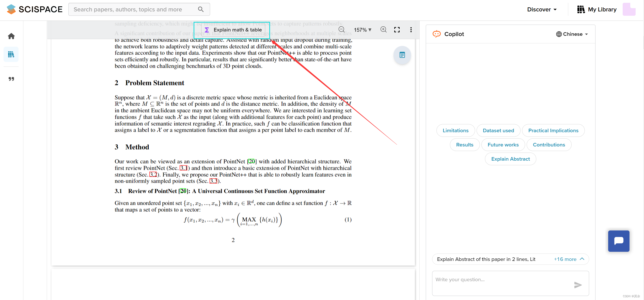This screenshot has height=300, width=644.
Task: Open the floating notes icon beside the PDF
Action: pyautogui.click(x=402, y=55)
